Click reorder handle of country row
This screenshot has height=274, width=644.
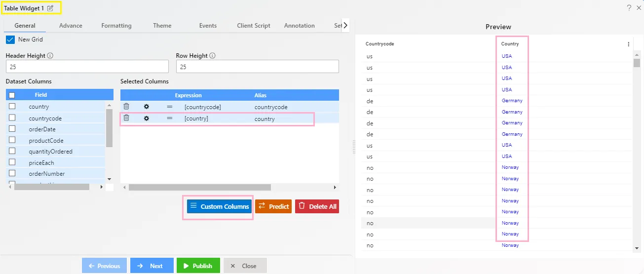[169, 118]
